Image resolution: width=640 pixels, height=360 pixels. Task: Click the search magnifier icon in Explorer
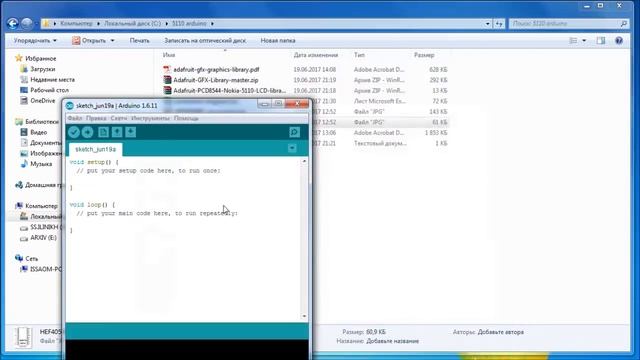[624, 24]
